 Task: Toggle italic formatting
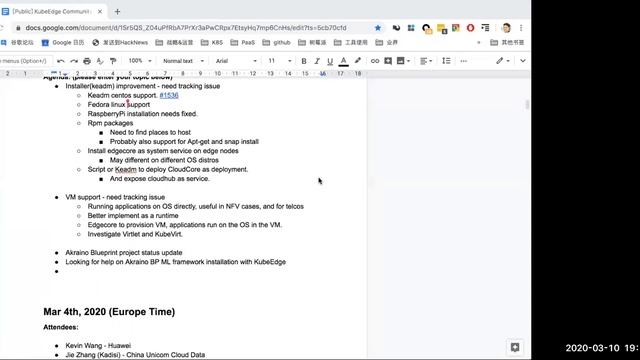click(x=317, y=61)
